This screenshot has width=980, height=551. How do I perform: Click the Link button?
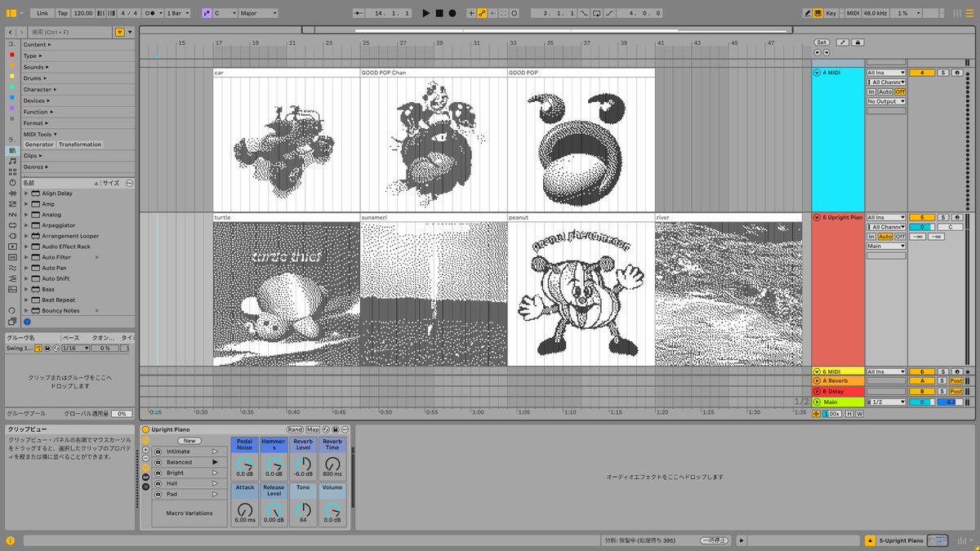tap(42, 13)
